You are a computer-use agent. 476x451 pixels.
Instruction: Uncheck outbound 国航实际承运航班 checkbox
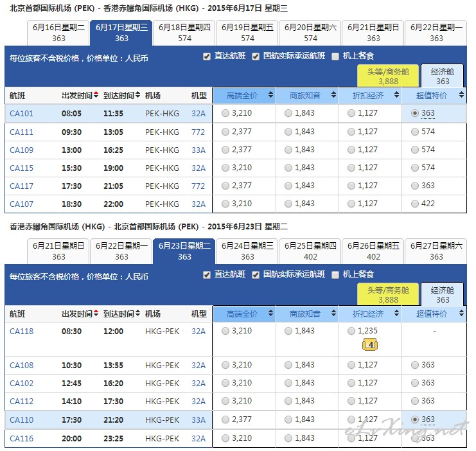pyautogui.click(x=256, y=57)
